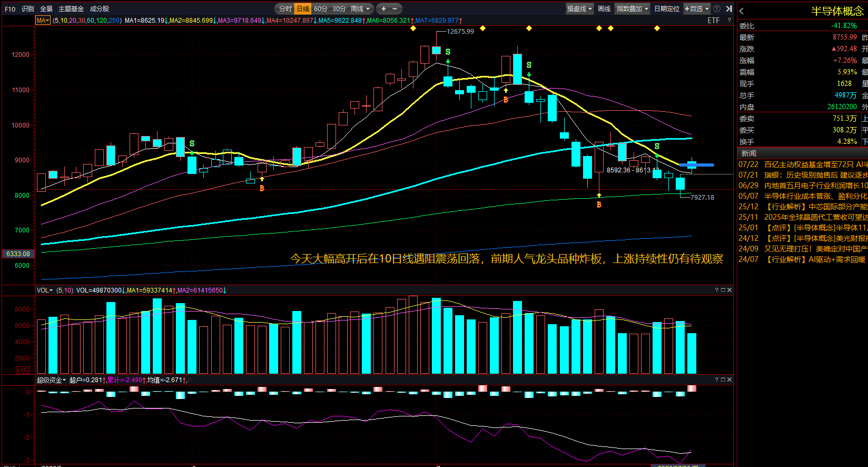Open the MA indicator dropdown
The image size is (868, 467).
(43, 20)
